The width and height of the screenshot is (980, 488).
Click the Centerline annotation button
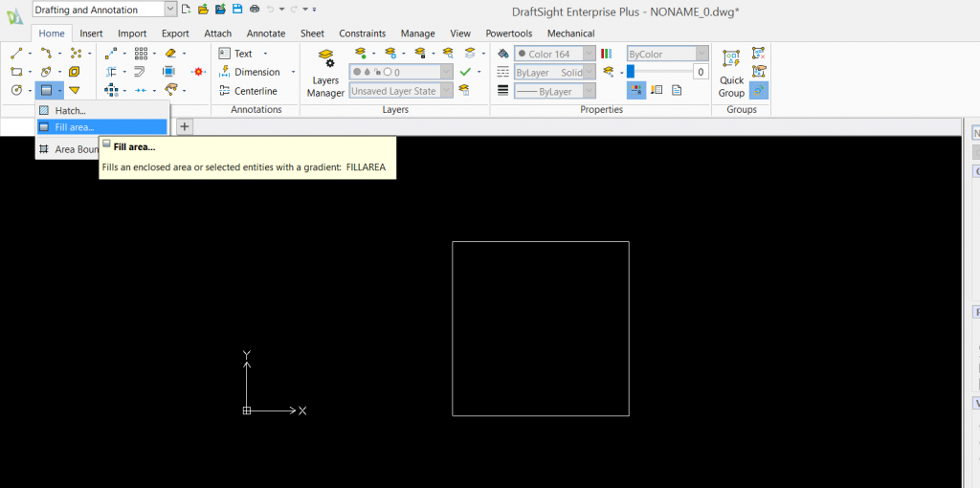click(x=248, y=91)
